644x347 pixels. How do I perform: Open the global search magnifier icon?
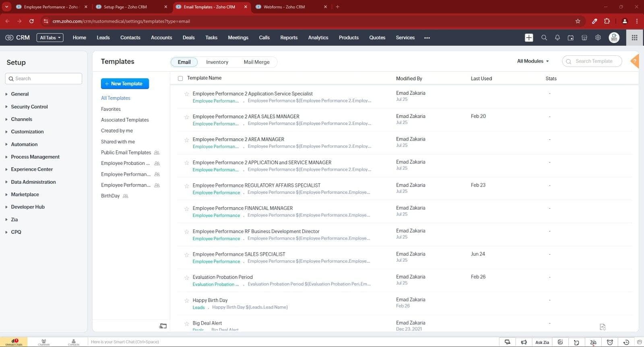pos(544,37)
